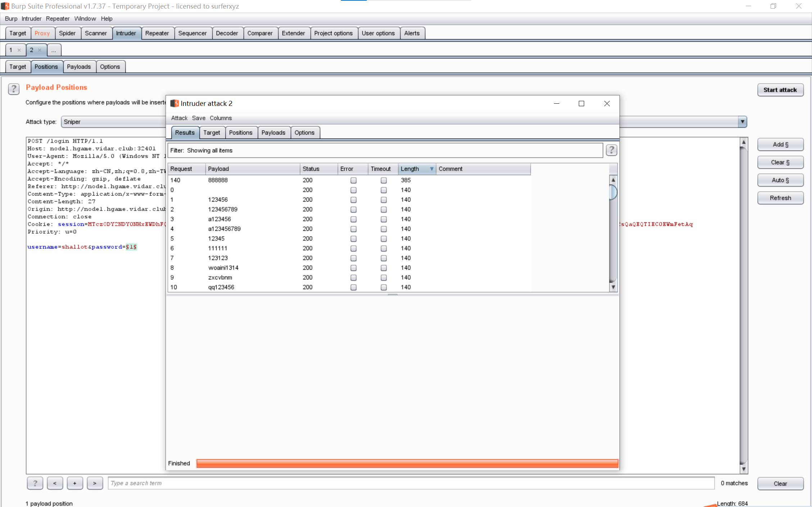Open Payloads tab in main Intruder
812x507 pixels.
tap(79, 67)
